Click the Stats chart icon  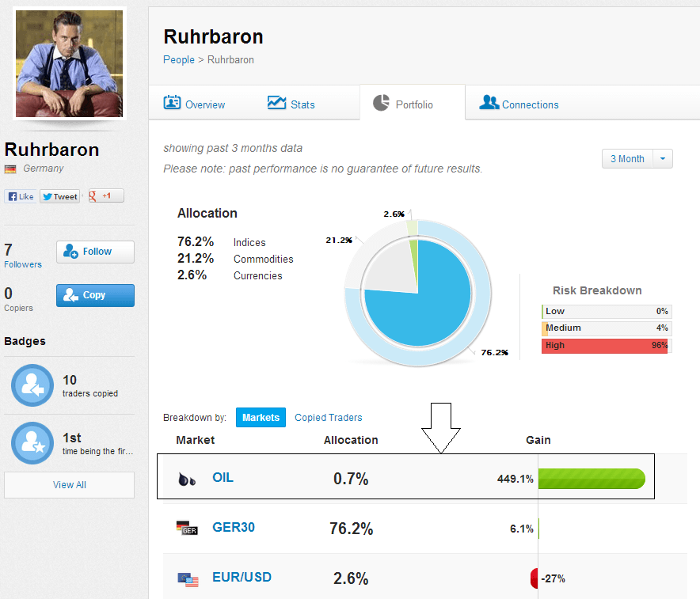point(276,102)
